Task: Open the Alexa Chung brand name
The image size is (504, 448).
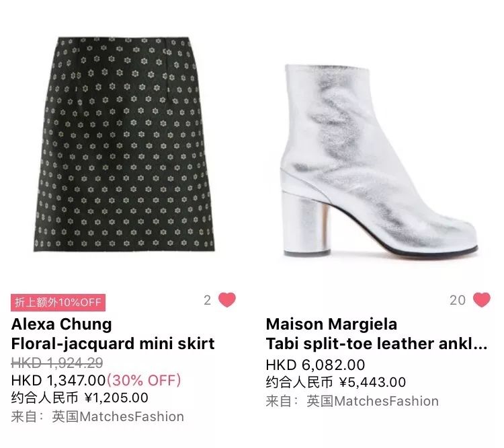Action: pyautogui.click(x=61, y=324)
